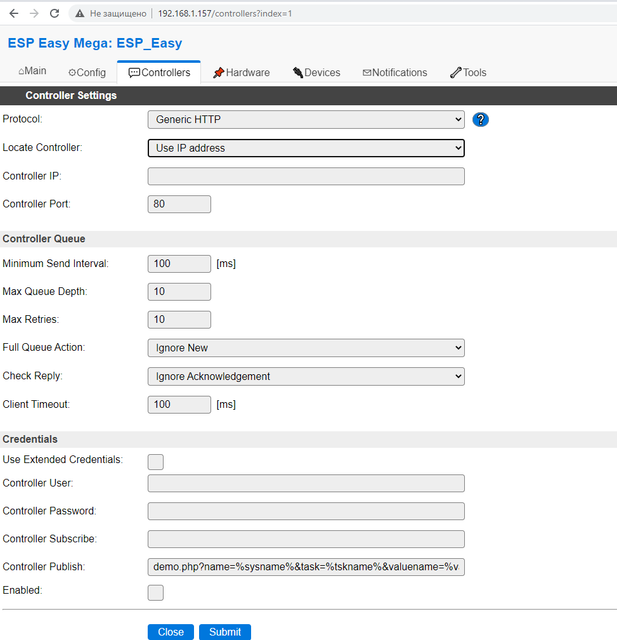Switch to the Main tab
617x640 pixels.
click(x=32, y=71)
